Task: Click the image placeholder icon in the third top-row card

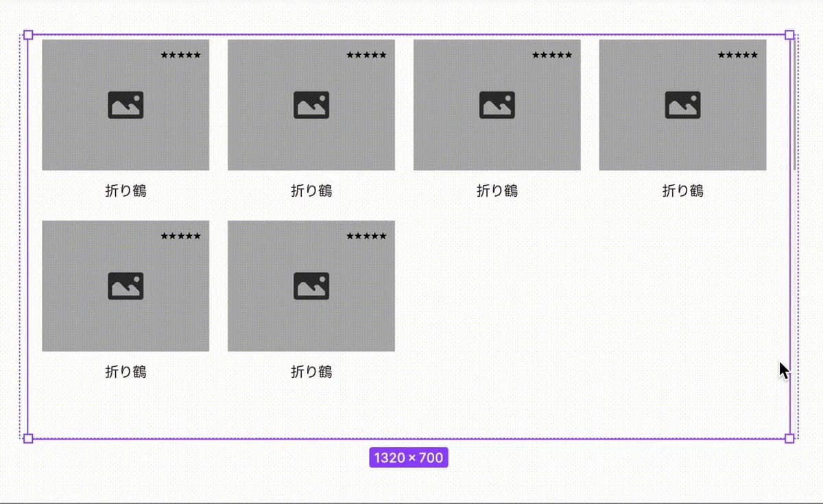Action: coord(497,105)
